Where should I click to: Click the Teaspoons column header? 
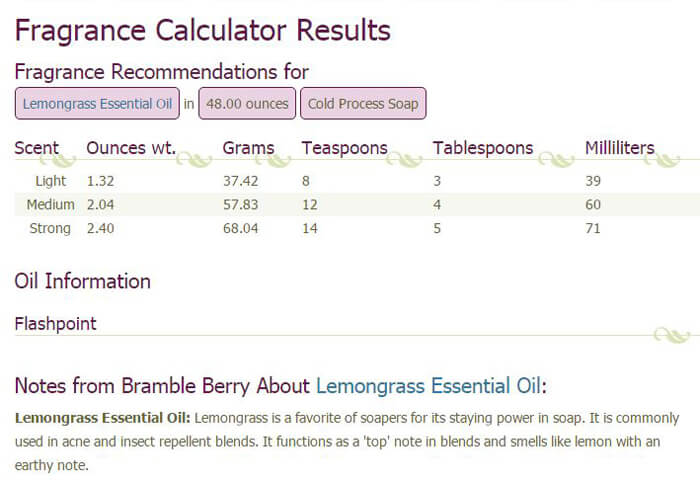point(344,148)
